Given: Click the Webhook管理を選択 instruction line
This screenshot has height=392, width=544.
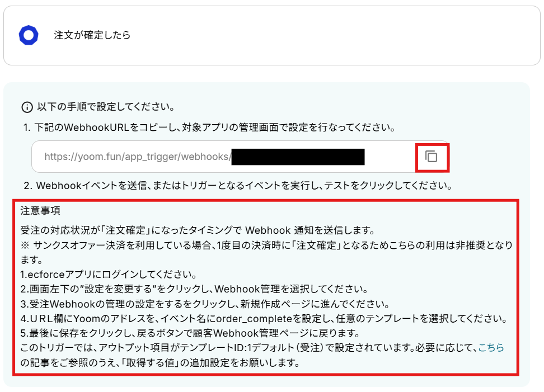Looking at the screenshot, I should (x=194, y=289).
